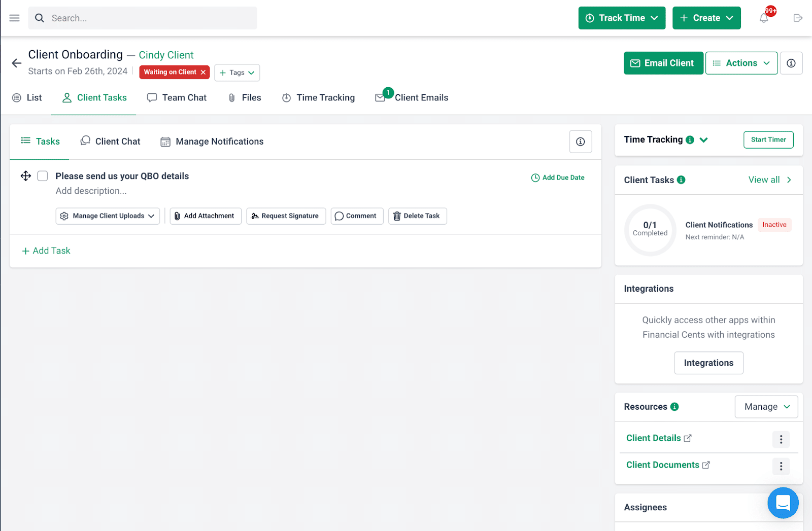Click Add Due Date link
Screen dimensions: 812x531
558,178
